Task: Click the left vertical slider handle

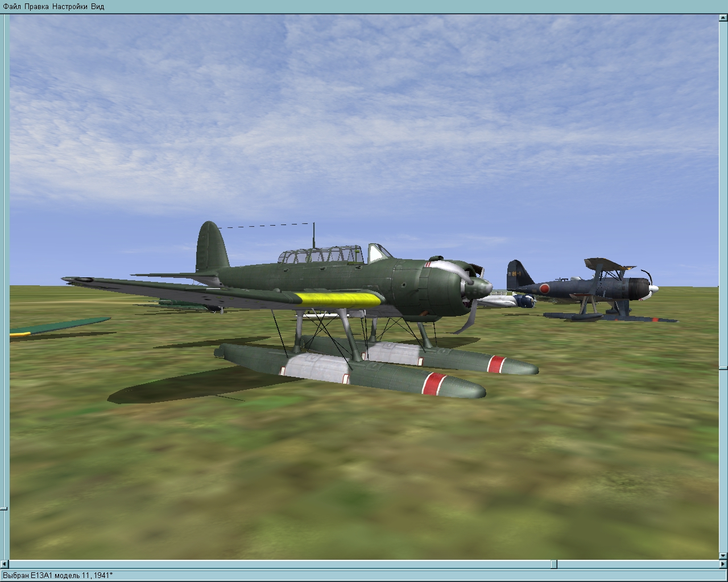Action: (4, 508)
